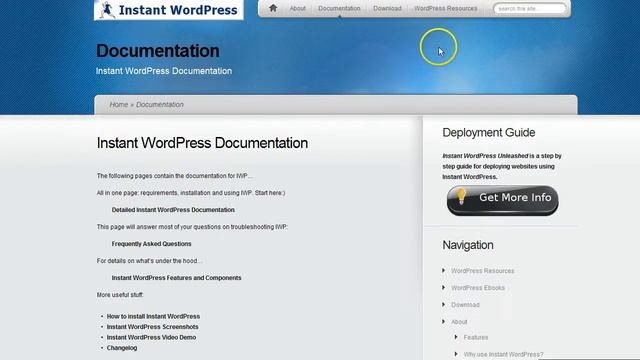Open the Instant WordPress Screenshots link
640x360 pixels.
[x=152, y=327]
